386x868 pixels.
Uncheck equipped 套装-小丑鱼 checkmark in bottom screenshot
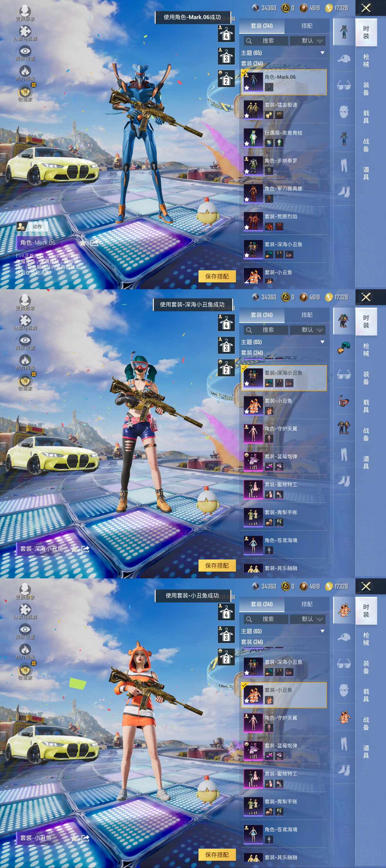click(244, 685)
